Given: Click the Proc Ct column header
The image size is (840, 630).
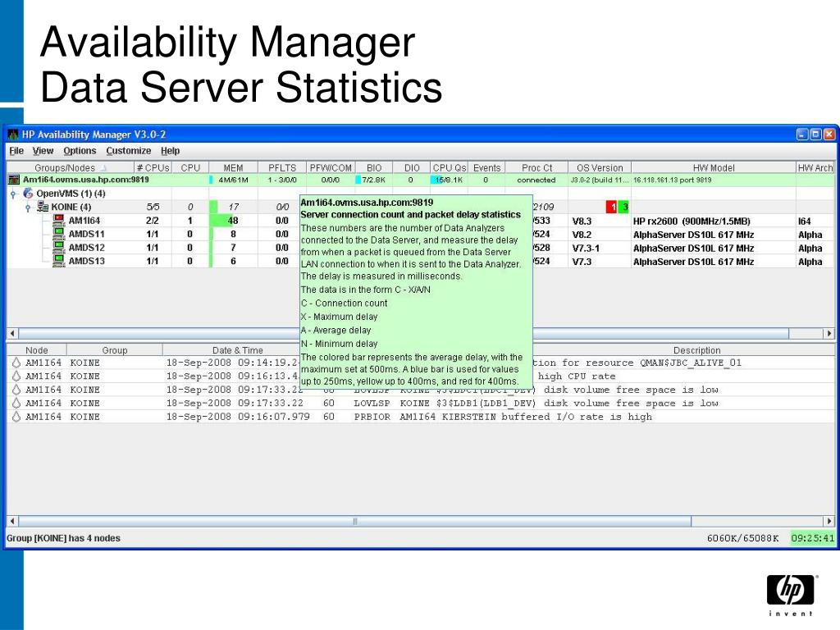Looking at the screenshot, I should tap(536, 167).
